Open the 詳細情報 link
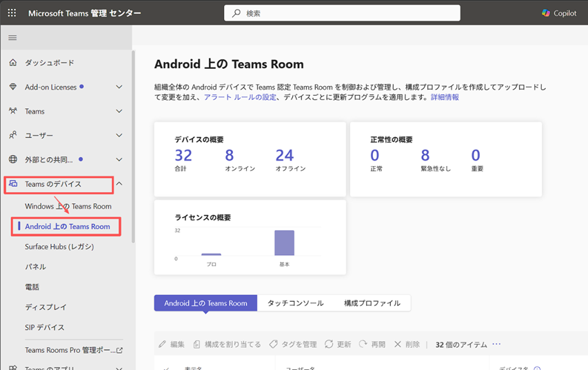This screenshot has height=370, width=588. coord(445,97)
